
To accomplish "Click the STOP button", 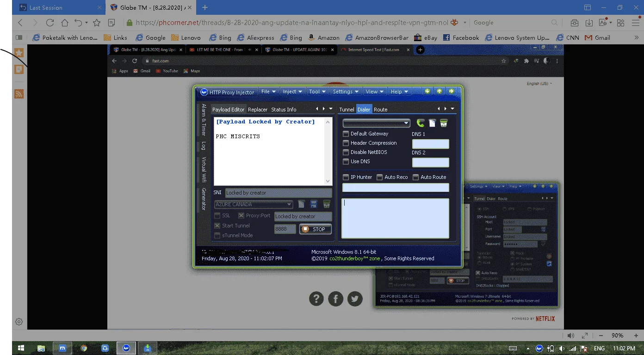I will click(x=316, y=229).
